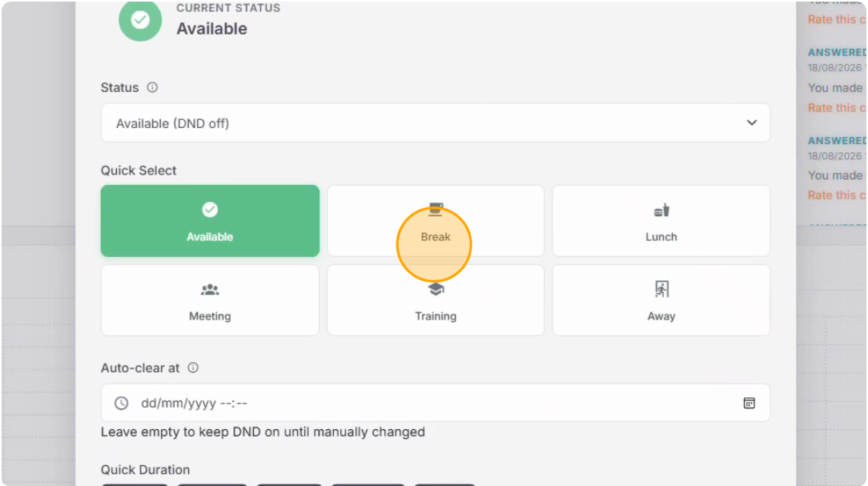Click the clock icon in date field
The image size is (868, 486).
click(121, 403)
